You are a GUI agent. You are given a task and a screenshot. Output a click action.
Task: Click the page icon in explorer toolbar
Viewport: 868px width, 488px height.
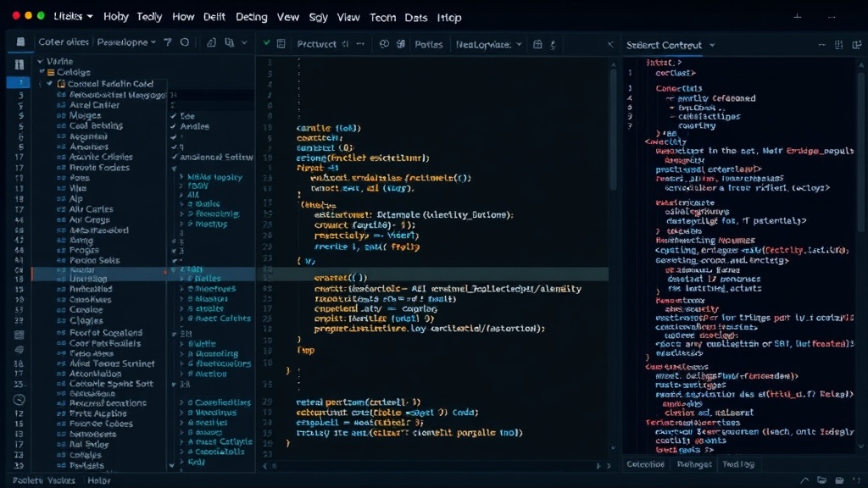point(211,42)
